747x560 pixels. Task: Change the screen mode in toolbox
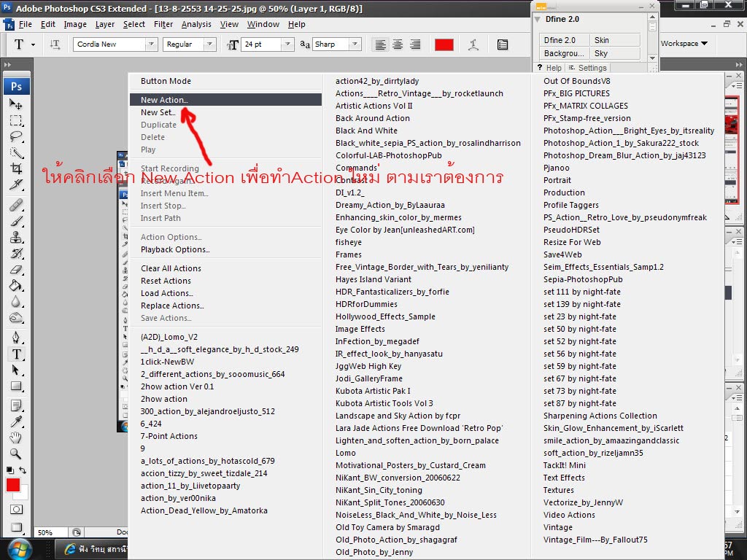pos(16,526)
